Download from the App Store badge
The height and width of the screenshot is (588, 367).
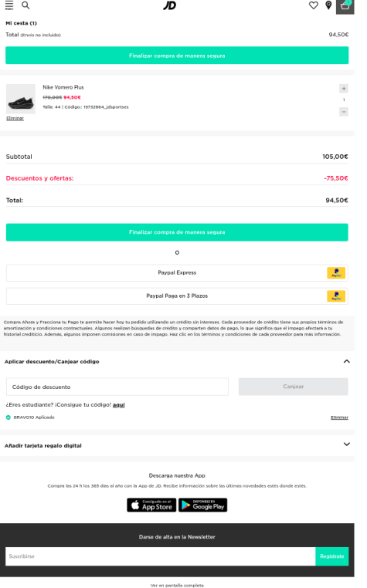click(x=151, y=505)
